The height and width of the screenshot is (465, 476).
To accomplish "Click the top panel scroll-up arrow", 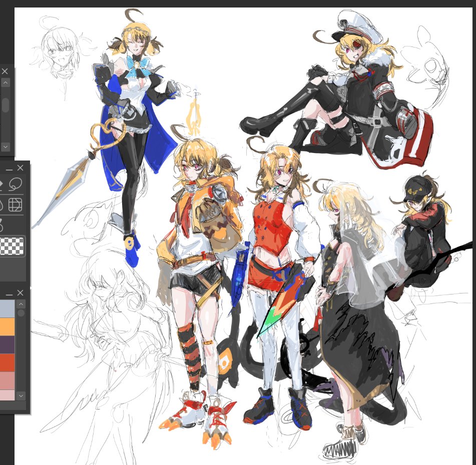I will pyautogui.click(x=6, y=82).
